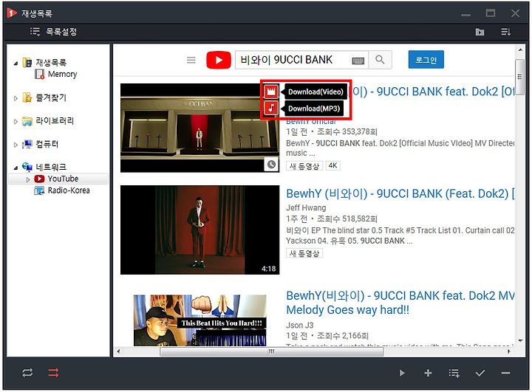Click the player app logo in title bar
The width and height of the screenshot is (532, 392).
[x=12, y=13]
